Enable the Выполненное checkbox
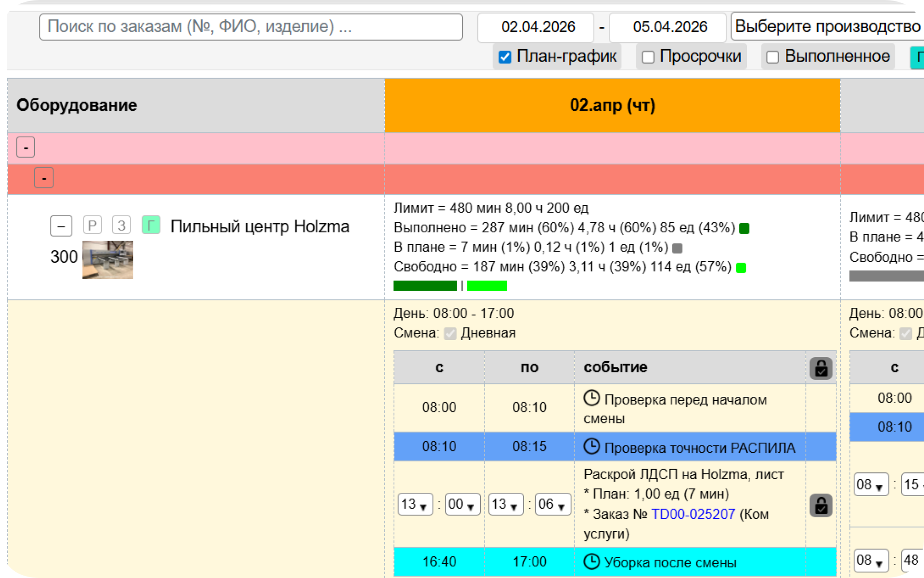This screenshot has width=924, height=578. click(x=772, y=57)
